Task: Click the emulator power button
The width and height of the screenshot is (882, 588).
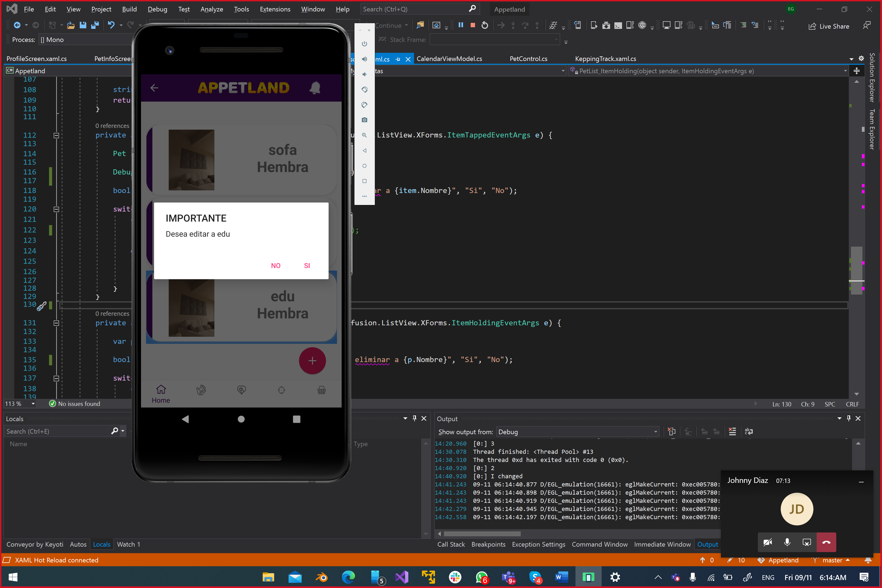Action: pos(364,44)
